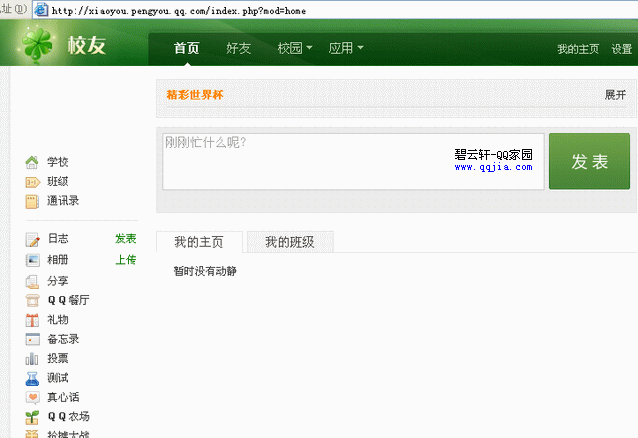Open the 分享 sidebar link
This screenshot has height=438, width=638.
(x=58, y=281)
